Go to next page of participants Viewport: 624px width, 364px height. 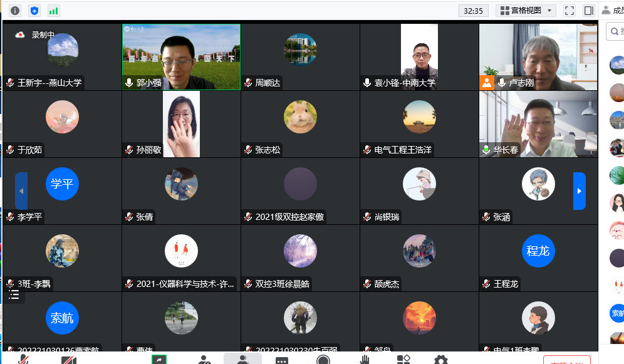580,191
